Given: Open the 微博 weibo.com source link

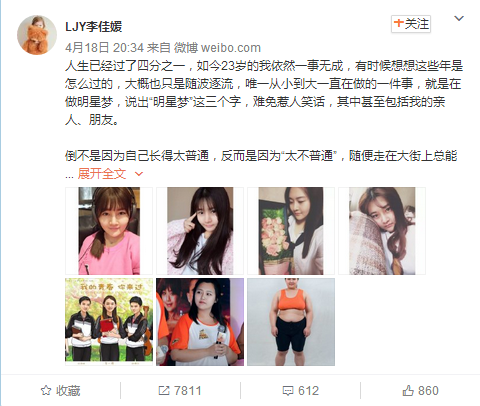Looking at the screenshot, I should click(217, 48).
